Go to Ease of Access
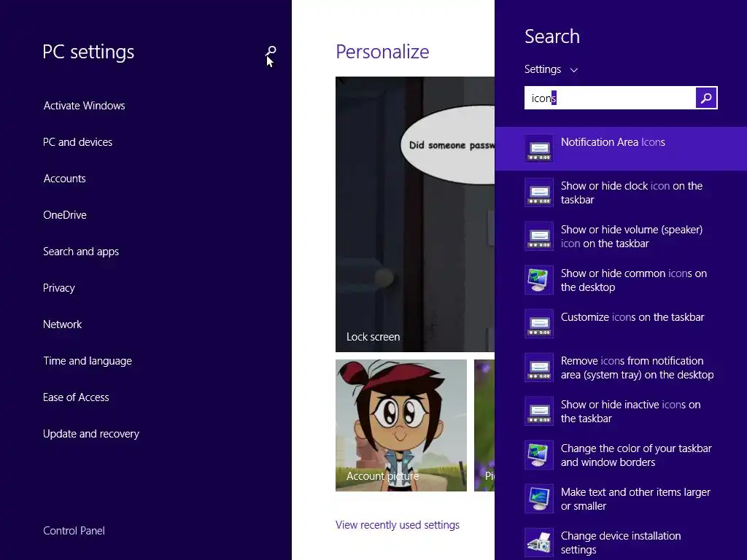The height and width of the screenshot is (560, 747). coord(76,397)
